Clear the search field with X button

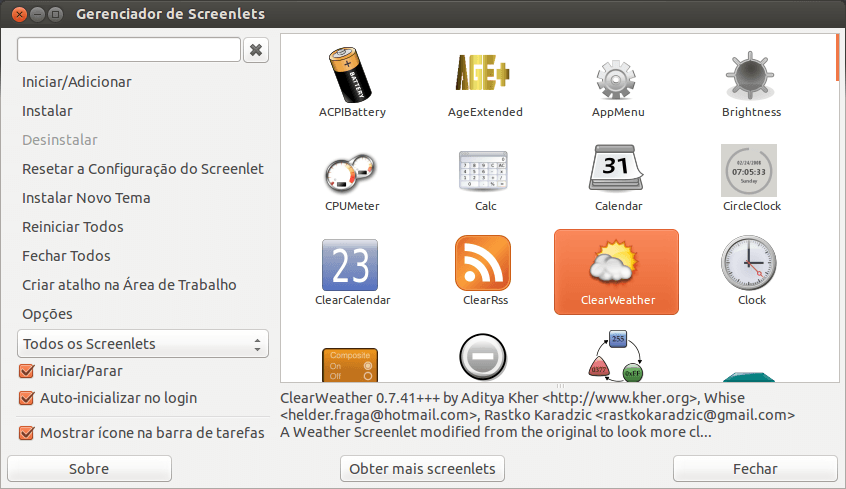click(256, 50)
